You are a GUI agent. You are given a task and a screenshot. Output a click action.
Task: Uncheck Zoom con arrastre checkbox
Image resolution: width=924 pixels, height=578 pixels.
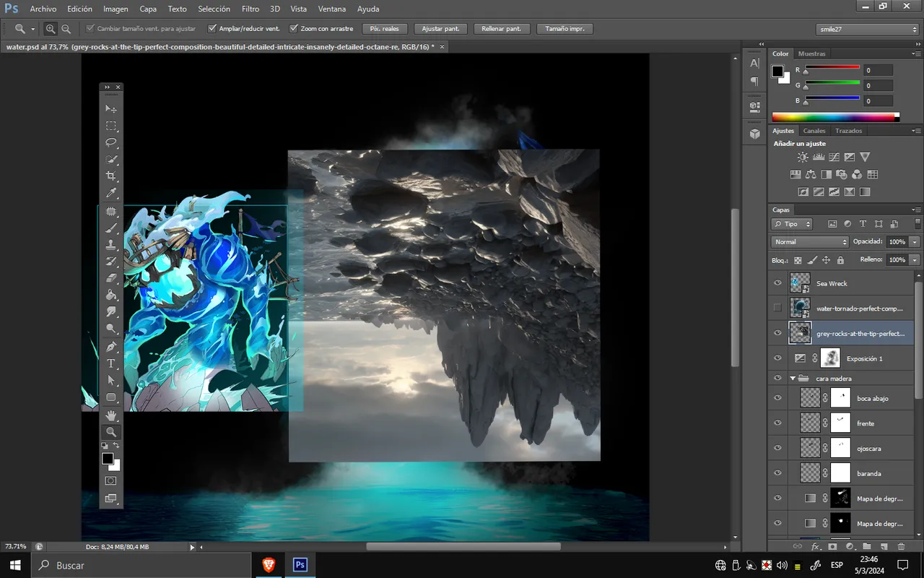[x=294, y=29]
